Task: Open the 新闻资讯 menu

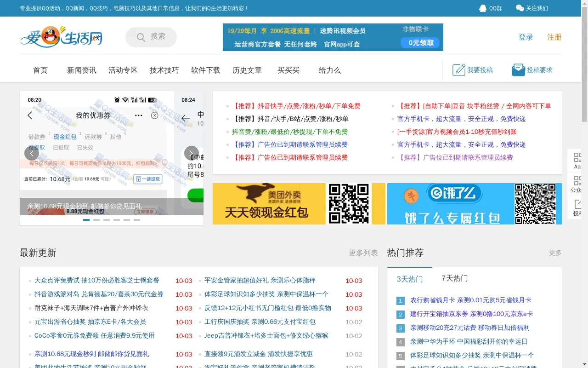Action: tap(82, 70)
